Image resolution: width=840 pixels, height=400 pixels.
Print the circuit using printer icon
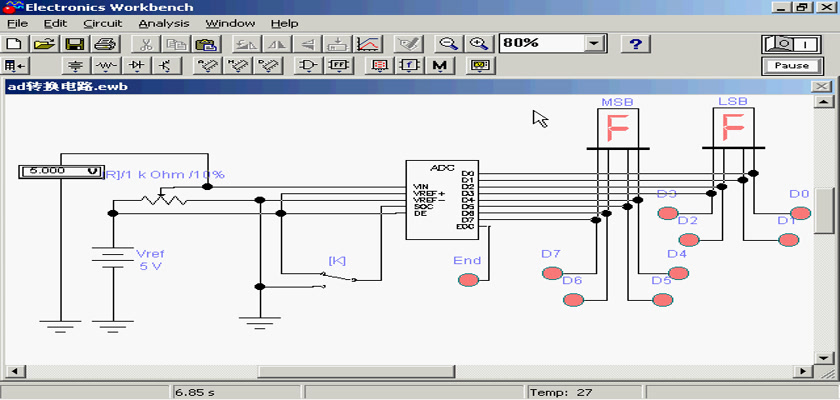point(104,44)
